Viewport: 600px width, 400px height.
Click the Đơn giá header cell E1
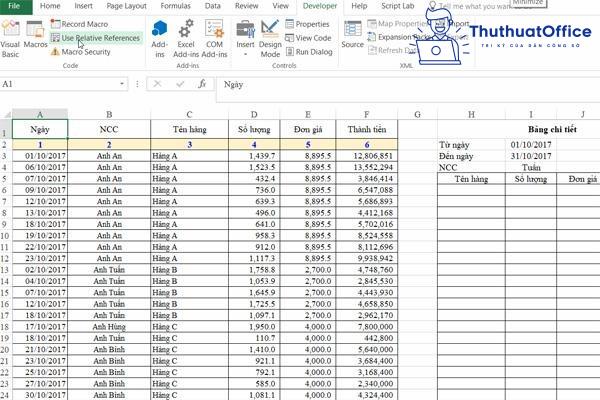[x=308, y=129]
